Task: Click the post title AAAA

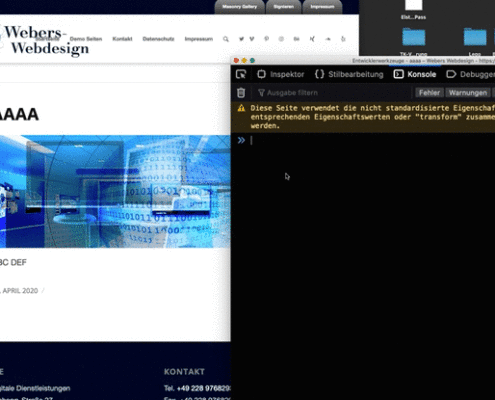Action: click(19, 114)
